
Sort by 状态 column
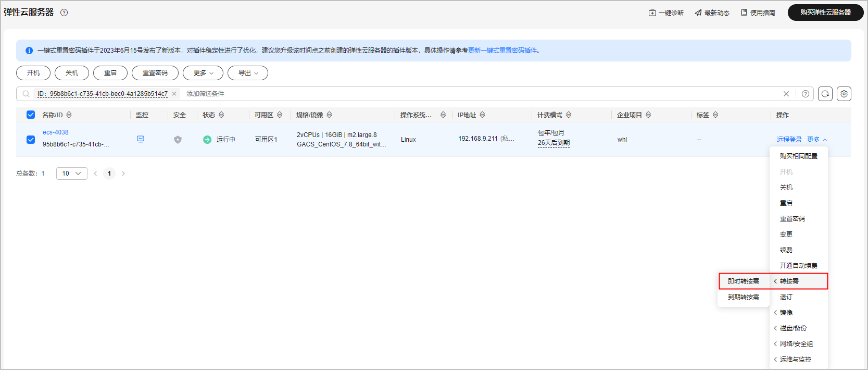[221, 115]
